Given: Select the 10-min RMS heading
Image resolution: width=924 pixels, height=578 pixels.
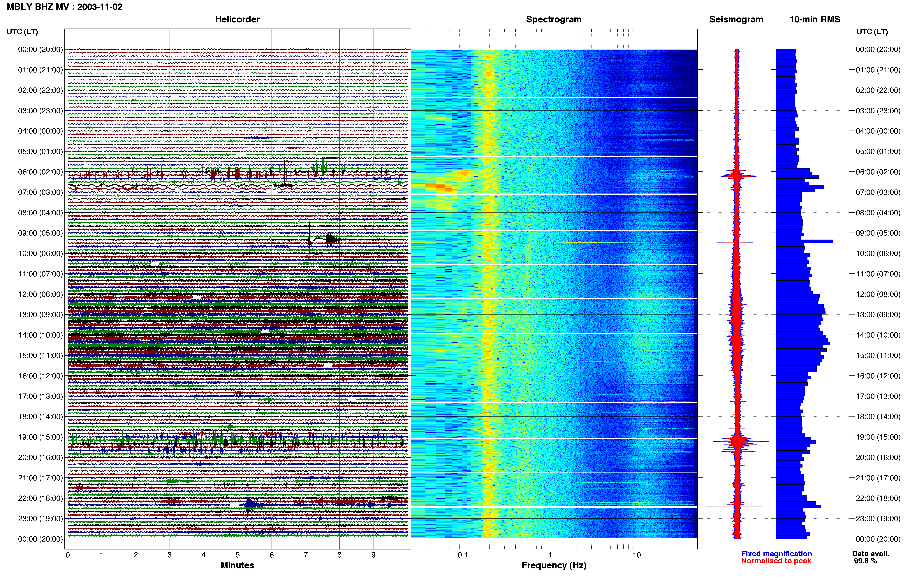Looking at the screenshot, I should [815, 20].
